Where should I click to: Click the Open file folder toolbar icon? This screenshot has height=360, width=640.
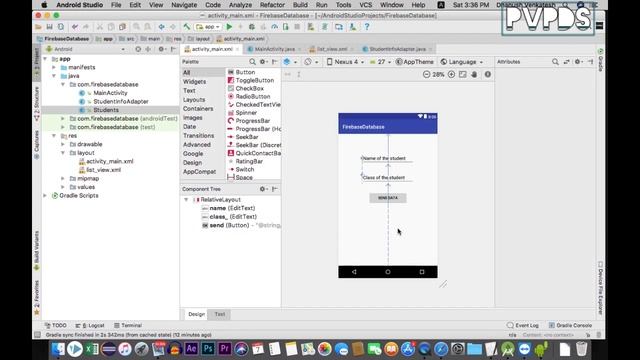(x=38, y=27)
